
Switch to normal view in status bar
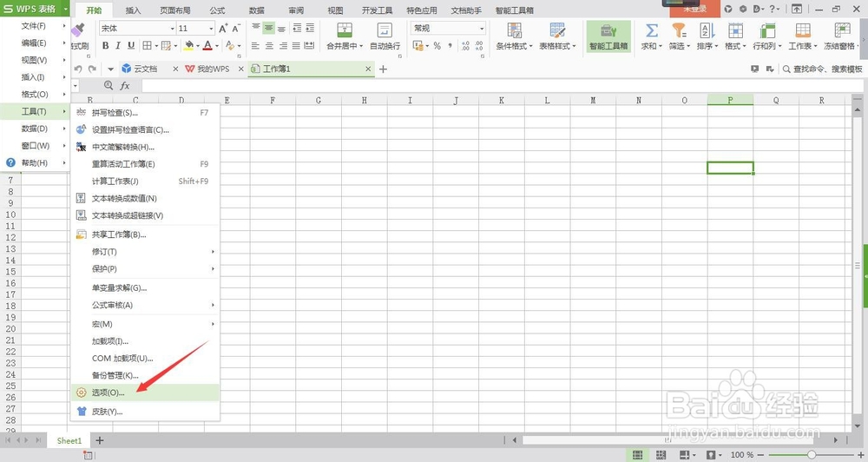(638, 455)
